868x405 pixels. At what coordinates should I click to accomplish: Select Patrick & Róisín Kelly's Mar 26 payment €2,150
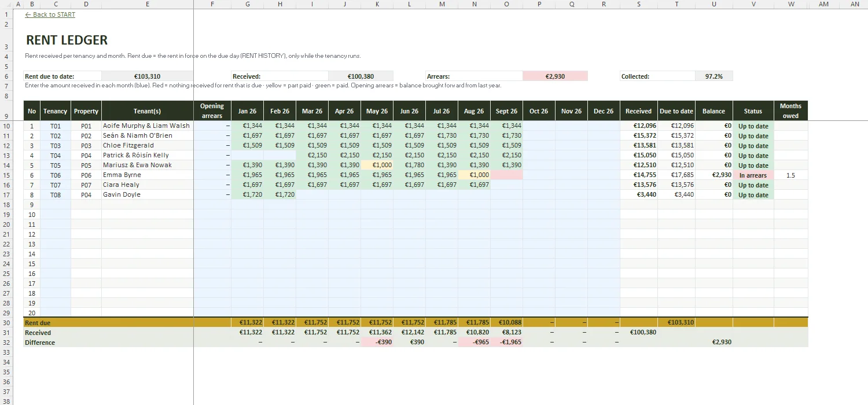312,155
